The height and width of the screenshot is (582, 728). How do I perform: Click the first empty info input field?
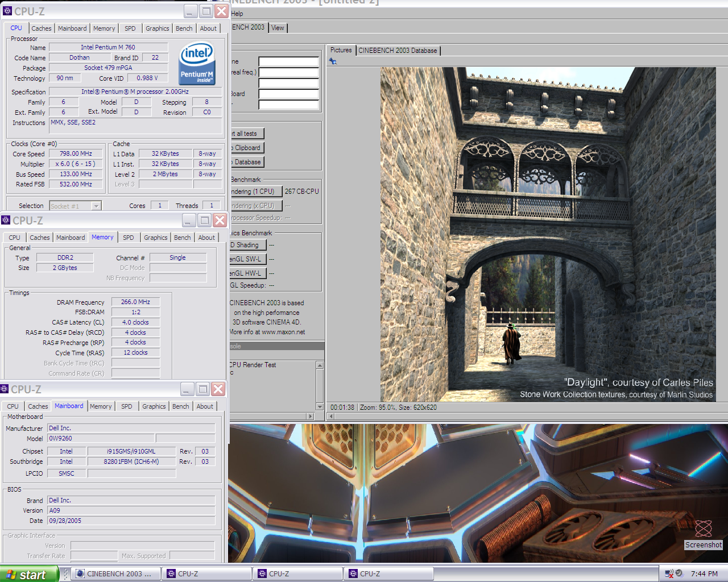click(x=289, y=61)
